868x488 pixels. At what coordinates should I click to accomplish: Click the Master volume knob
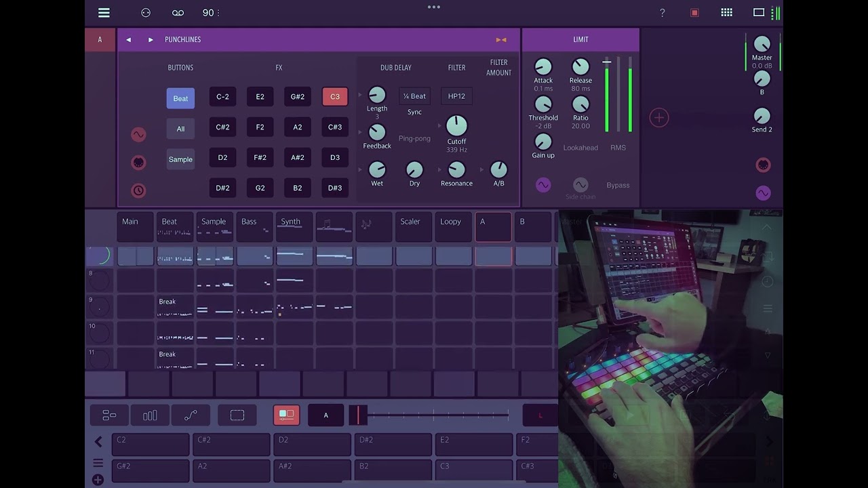click(x=762, y=44)
